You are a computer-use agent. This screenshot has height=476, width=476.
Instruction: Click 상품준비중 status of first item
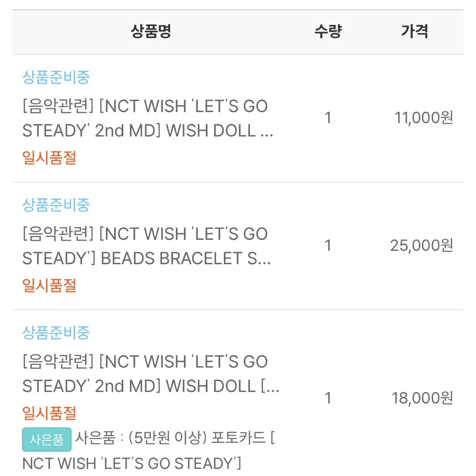coord(56,77)
